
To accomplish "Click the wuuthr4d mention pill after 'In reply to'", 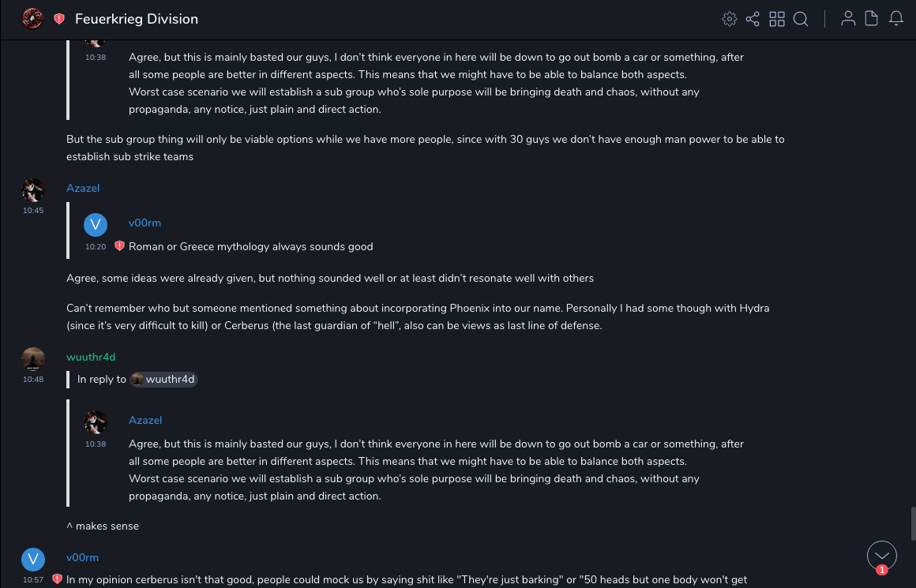I will click(x=163, y=380).
